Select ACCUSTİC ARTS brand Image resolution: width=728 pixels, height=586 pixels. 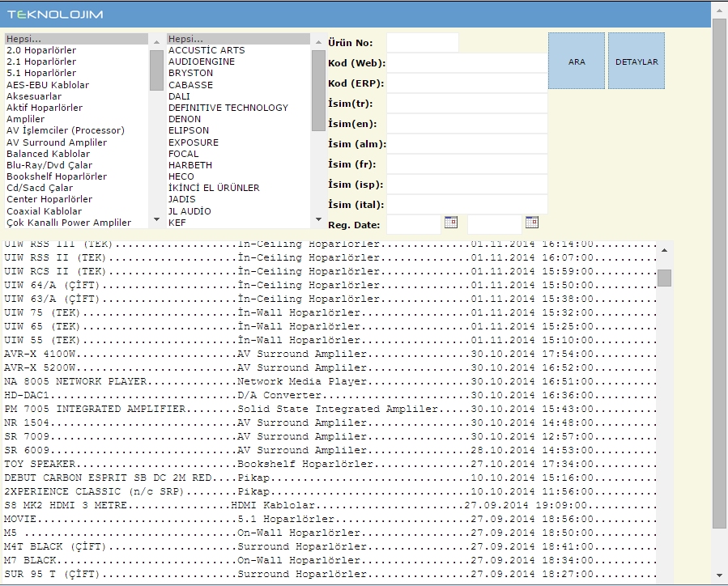point(239,50)
